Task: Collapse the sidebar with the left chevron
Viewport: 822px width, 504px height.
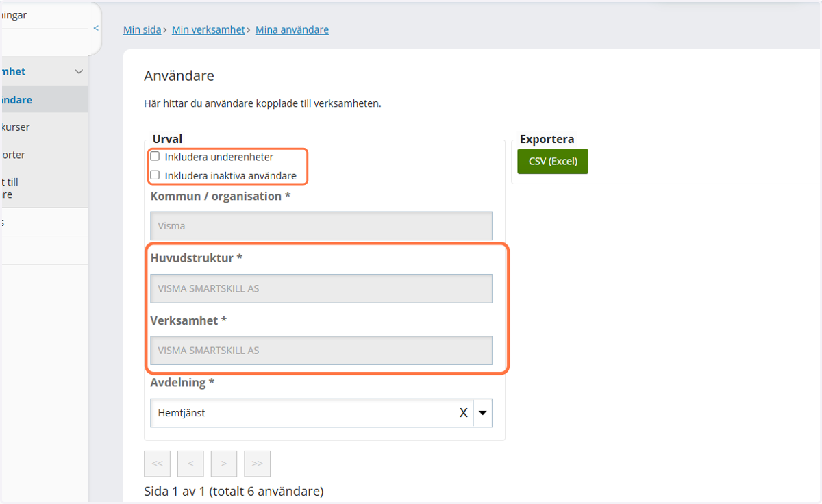Action: pos(96,28)
